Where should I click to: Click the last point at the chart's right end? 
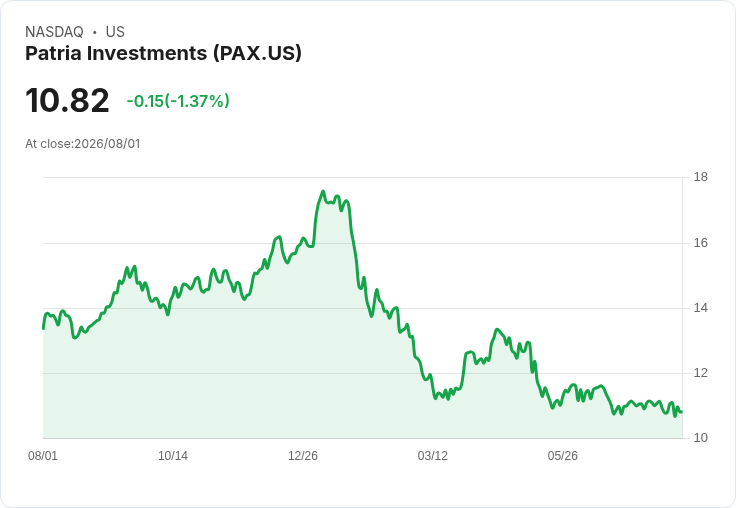coord(681,412)
